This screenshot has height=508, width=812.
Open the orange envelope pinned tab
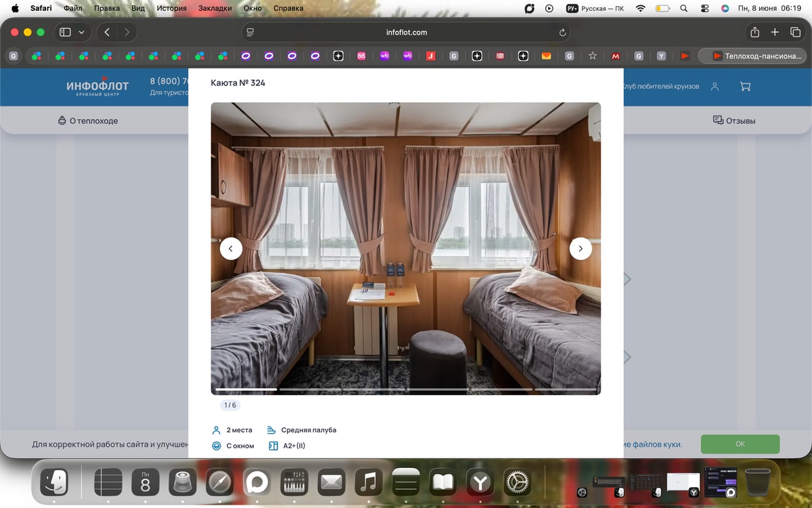click(546, 56)
